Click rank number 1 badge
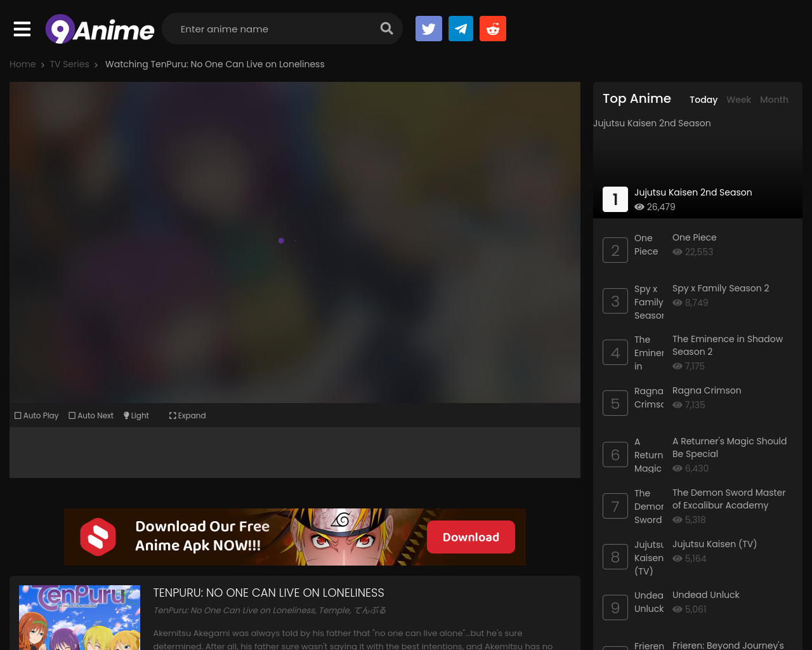Screen dimensions: 812x650 (x=615, y=199)
